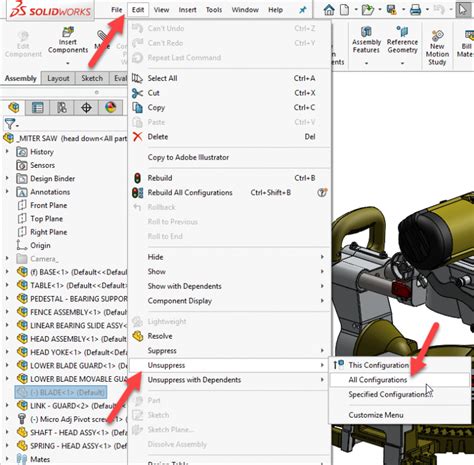Open Unsuppress with Dependents submenu
This screenshot has height=465, width=474.
click(230, 380)
